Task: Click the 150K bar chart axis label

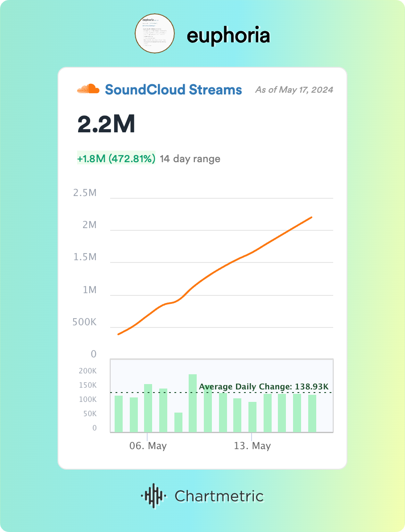Action: click(x=88, y=385)
